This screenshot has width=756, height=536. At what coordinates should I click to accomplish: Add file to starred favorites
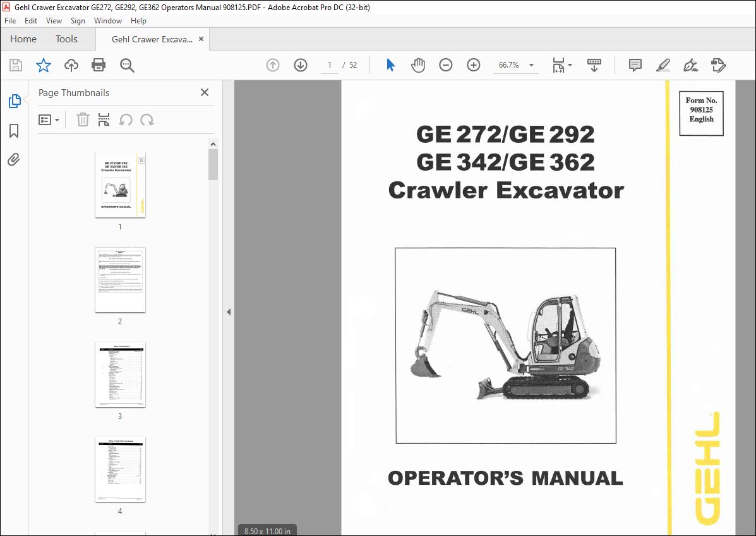tap(44, 65)
